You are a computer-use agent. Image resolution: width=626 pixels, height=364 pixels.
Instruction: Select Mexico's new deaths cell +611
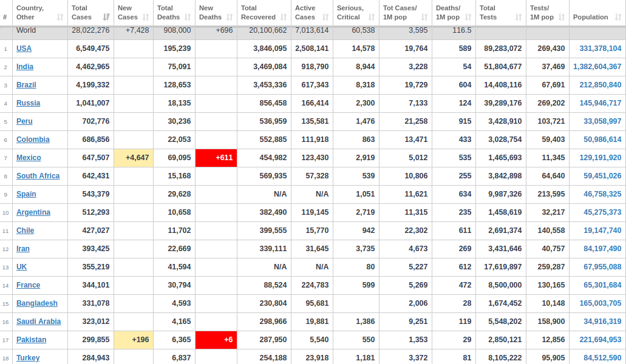pyautogui.click(x=216, y=158)
